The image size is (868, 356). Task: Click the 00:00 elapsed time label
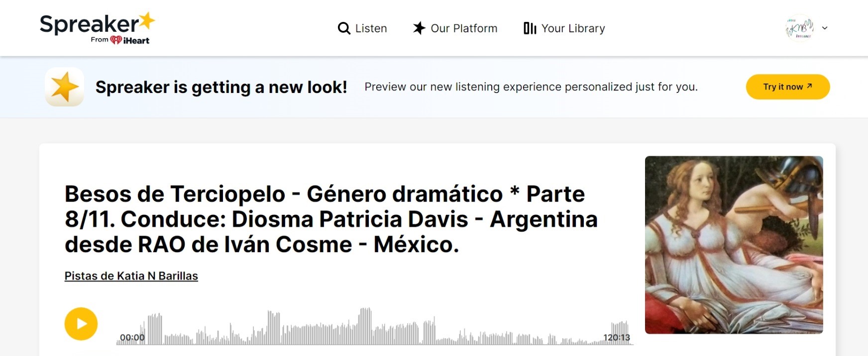[132, 338]
